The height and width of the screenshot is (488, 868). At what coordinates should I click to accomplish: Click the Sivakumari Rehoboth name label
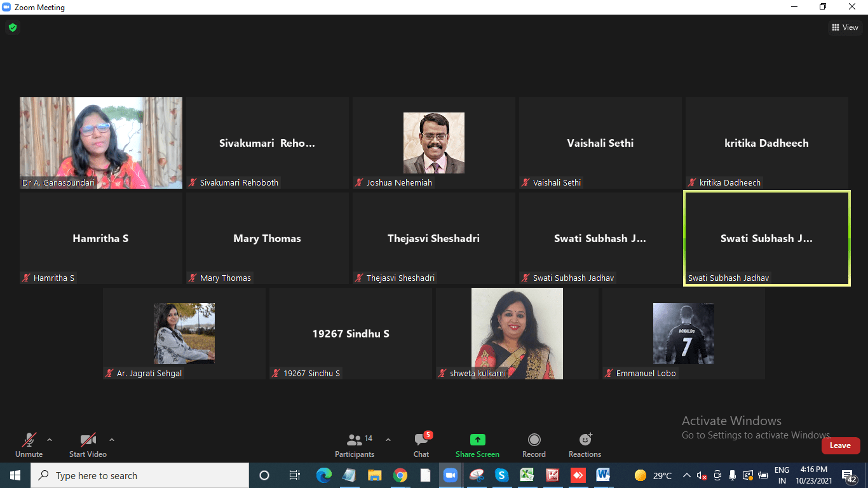coord(239,182)
